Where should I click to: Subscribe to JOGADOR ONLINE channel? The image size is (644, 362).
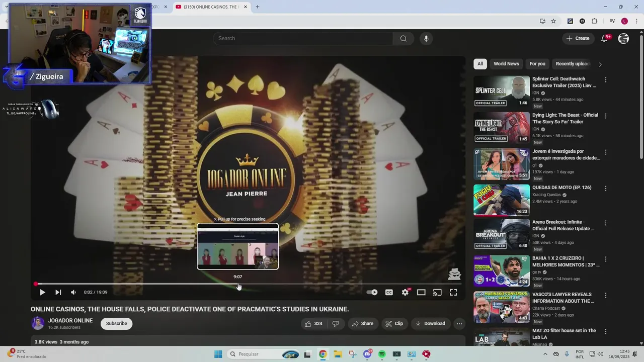pos(116,324)
